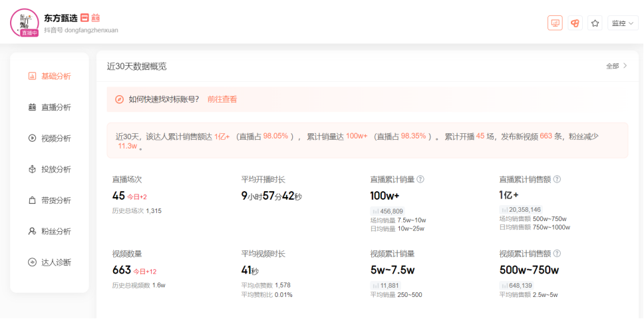Click the 41秒 average video length value

249,270
